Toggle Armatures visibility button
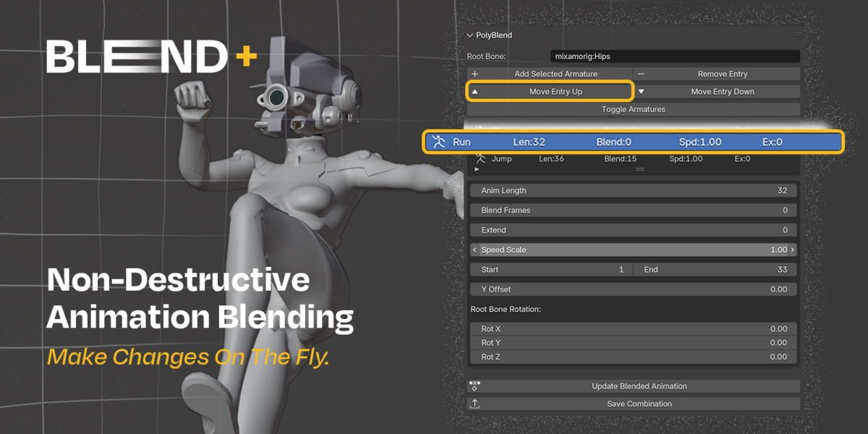The image size is (868, 434). coord(633,109)
